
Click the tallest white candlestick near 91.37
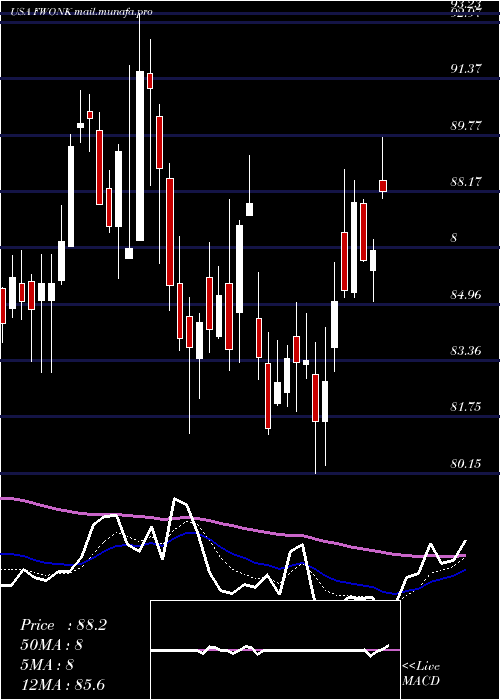pyautogui.click(x=140, y=156)
